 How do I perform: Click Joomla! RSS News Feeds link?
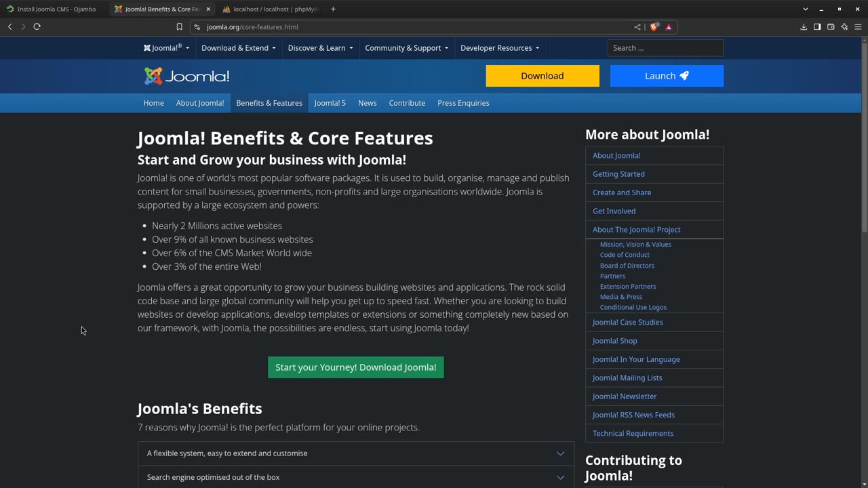click(x=633, y=415)
